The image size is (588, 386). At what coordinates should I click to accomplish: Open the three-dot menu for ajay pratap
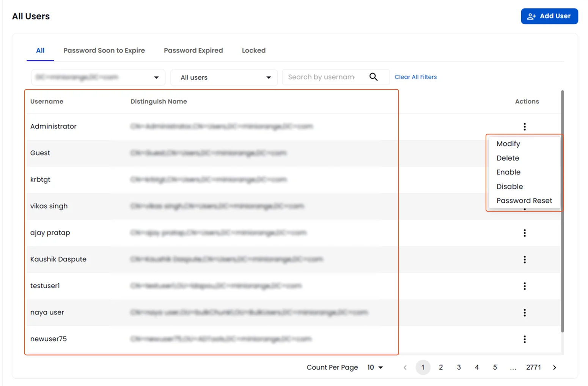tap(525, 233)
